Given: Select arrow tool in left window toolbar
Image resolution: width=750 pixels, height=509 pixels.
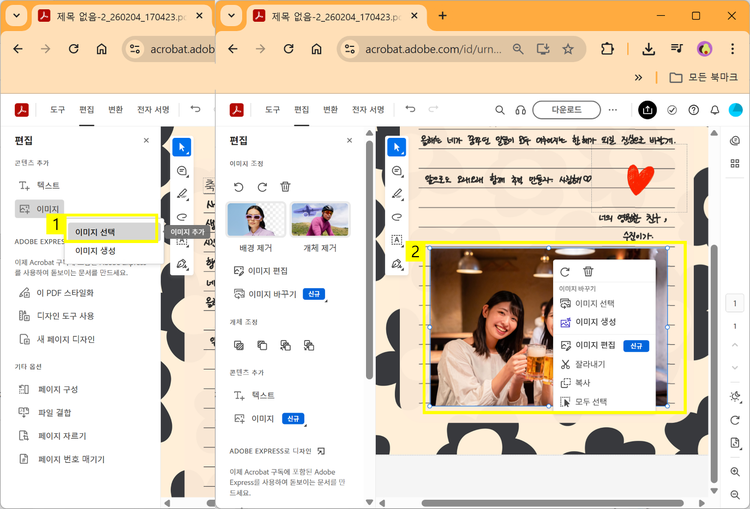Looking at the screenshot, I should point(182,147).
